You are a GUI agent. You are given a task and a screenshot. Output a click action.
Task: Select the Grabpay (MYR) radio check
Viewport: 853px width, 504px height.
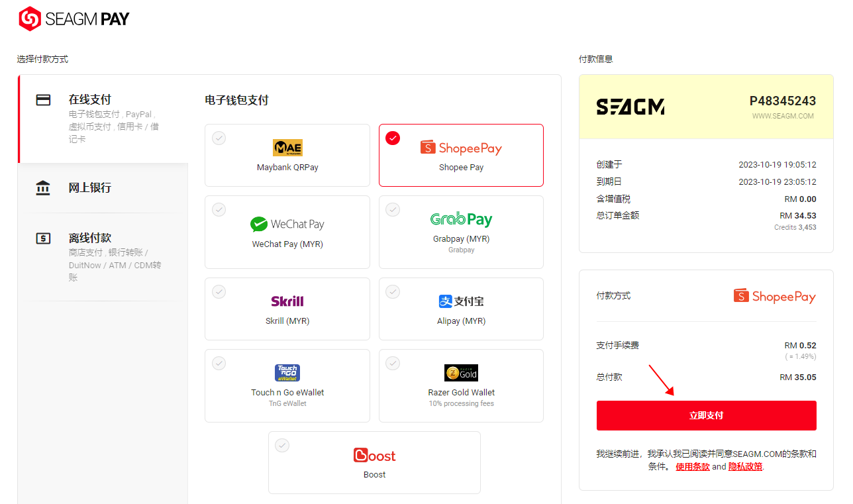coord(393,209)
